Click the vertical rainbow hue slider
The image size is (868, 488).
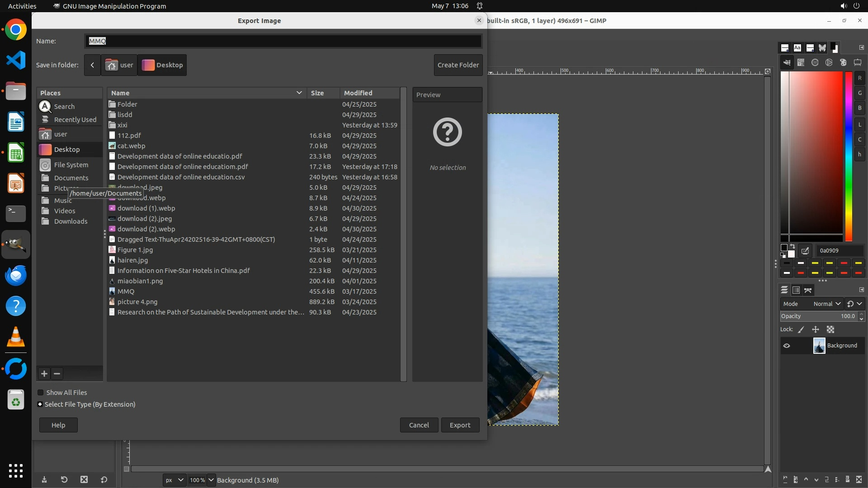click(x=849, y=156)
